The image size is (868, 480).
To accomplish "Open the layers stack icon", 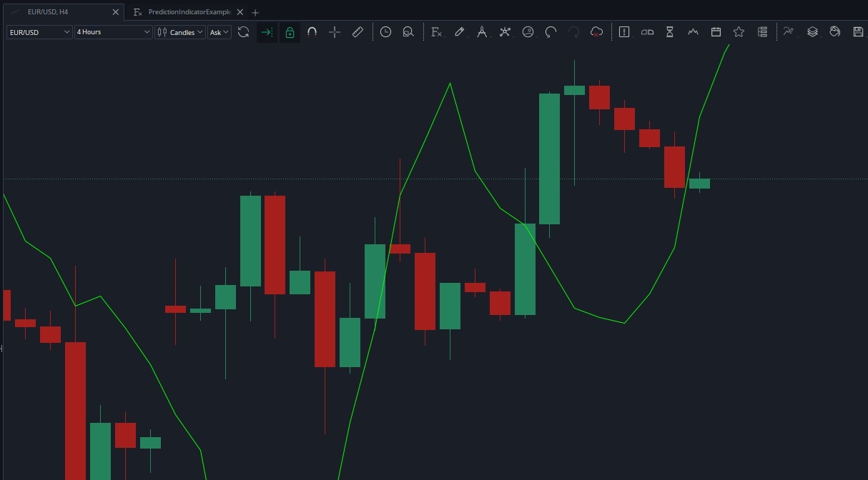I will pyautogui.click(x=812, y=32).
